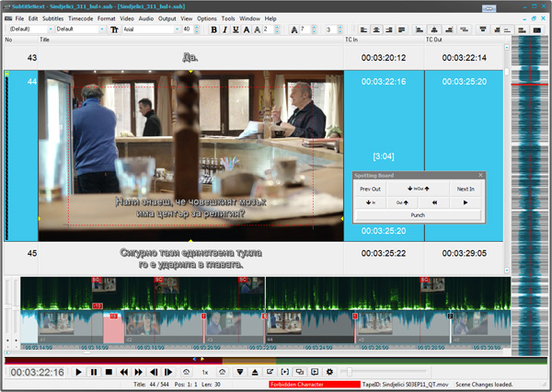The height and width of the screenshot is (392, 552).
Task: Open the (Default) preset dropdown
Action: (51, 29)
